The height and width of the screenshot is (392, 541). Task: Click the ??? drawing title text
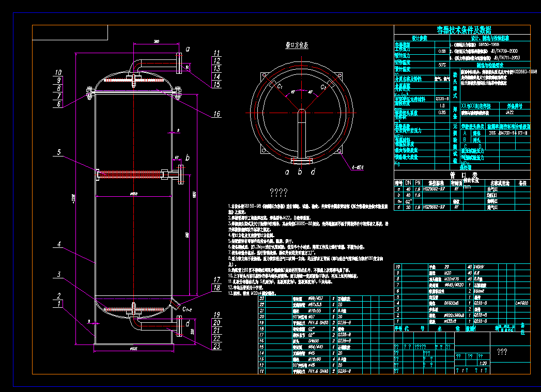coord(502,352)
